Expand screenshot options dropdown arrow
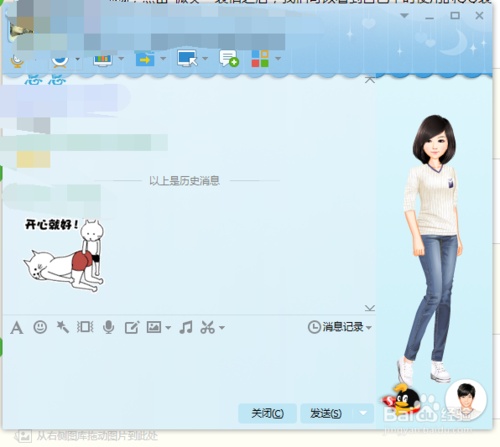The height and width of the screenshot is (447, 500). click(x=222, y=328)
